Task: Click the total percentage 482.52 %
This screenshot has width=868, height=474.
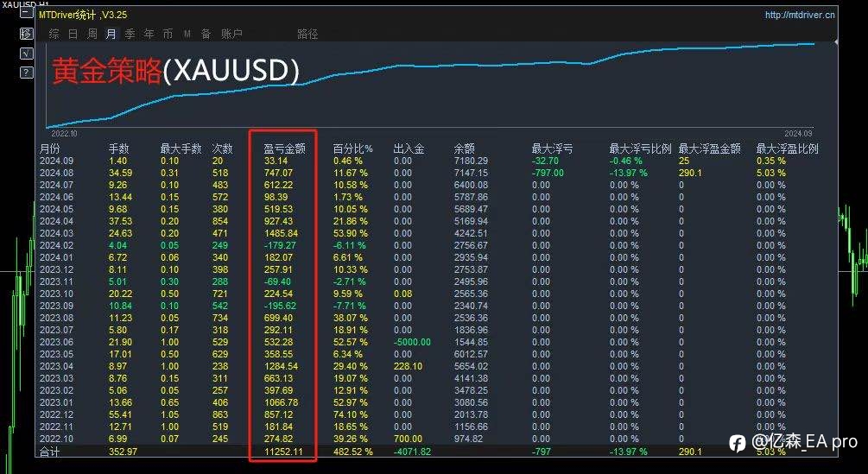Action: [353, 452]
